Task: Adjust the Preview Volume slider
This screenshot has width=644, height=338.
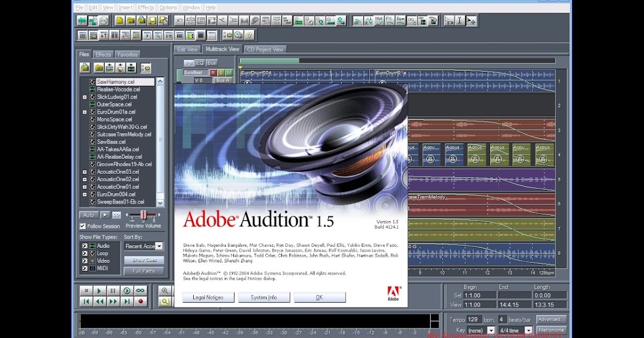Action: coord(143,215)
